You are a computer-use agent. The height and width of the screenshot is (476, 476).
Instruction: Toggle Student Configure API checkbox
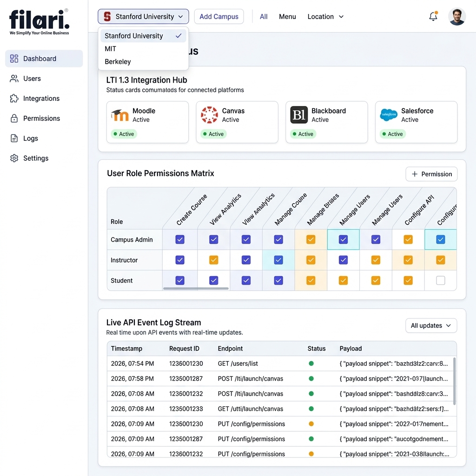408,280
